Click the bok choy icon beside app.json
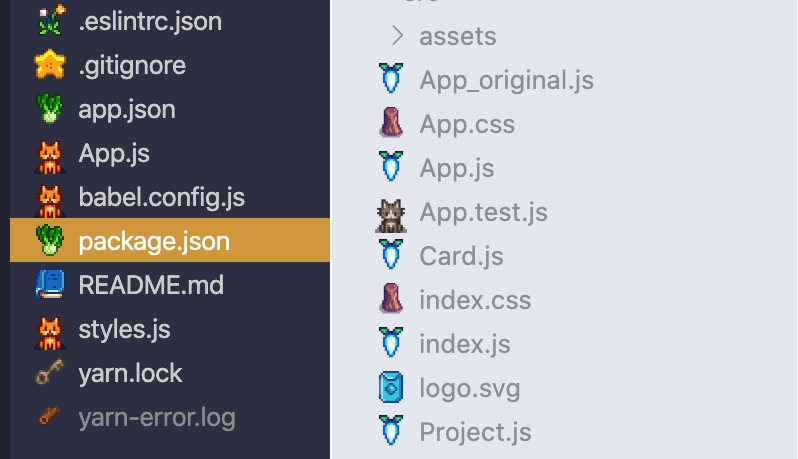This screenshot has width=798, height=459. pos(48,110)
